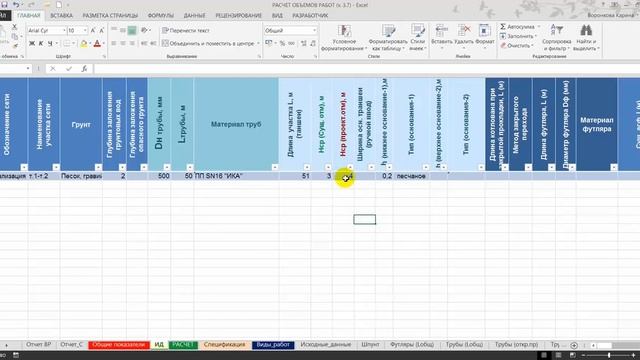
Task: Toggle bold Ж formatting
Action: point(32,43)
